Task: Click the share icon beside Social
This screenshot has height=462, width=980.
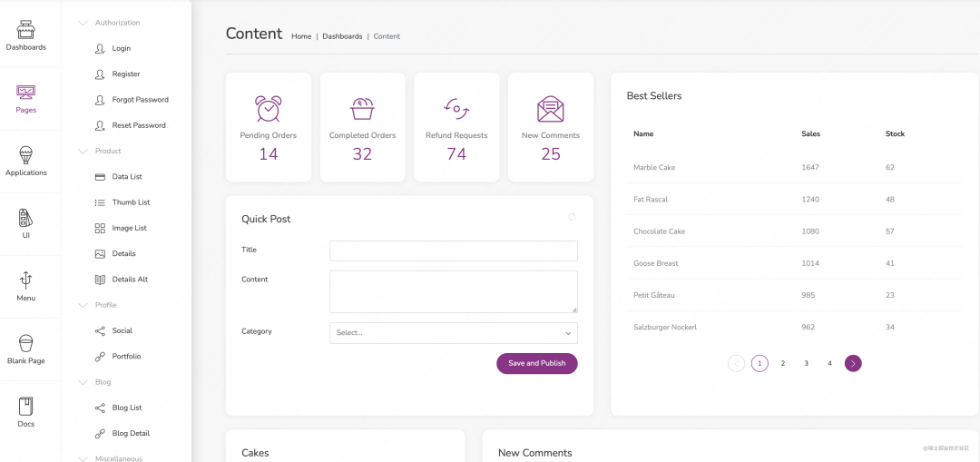Action: (x=100, y=330)
